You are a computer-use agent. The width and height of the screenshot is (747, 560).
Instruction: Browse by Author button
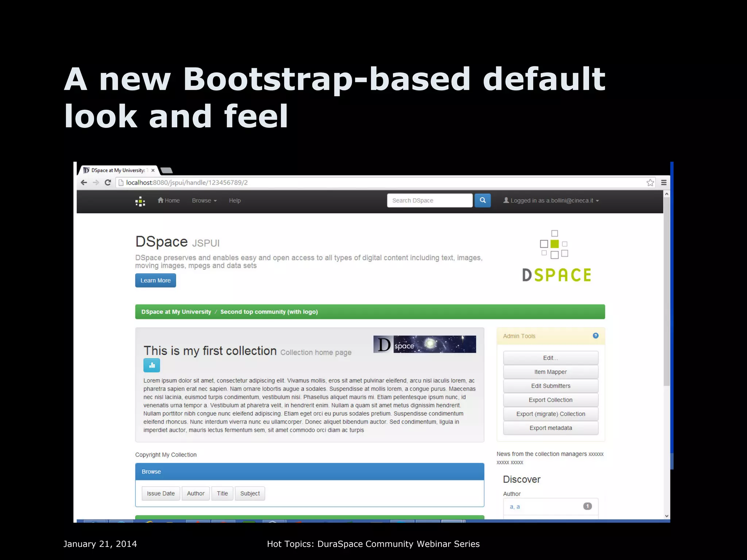click(196, 493)
